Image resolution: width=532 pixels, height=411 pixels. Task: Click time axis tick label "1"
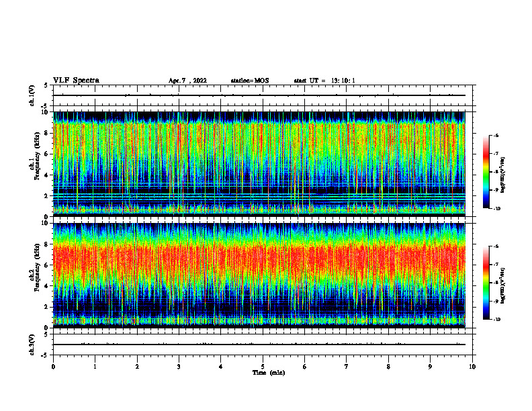pos(95,367)
